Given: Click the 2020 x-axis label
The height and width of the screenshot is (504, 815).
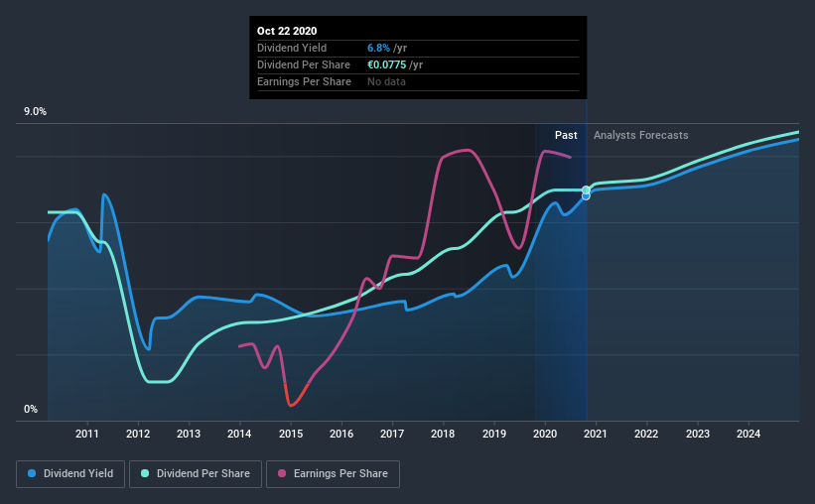Looking at the screenshot, I should point(545,434).
